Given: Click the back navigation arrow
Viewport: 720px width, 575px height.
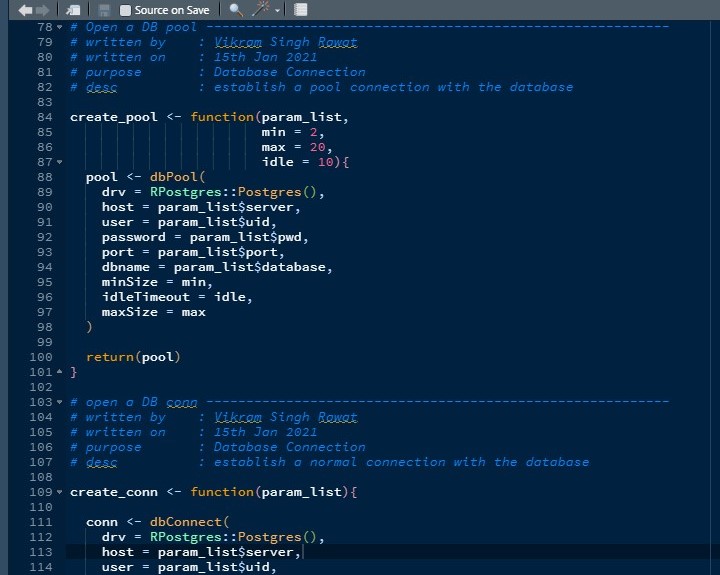Looking at the screenshot, I should pos(26,9).
